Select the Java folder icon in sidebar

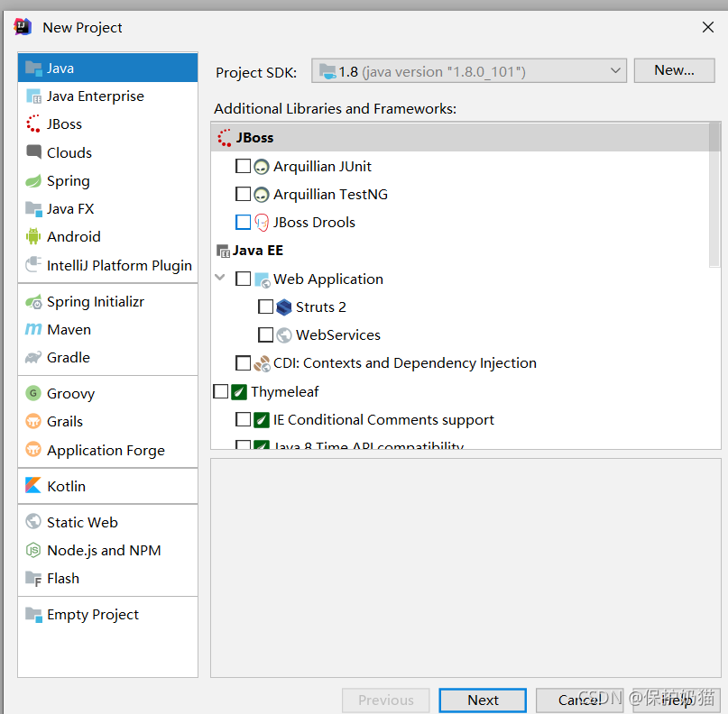(33, 69)
